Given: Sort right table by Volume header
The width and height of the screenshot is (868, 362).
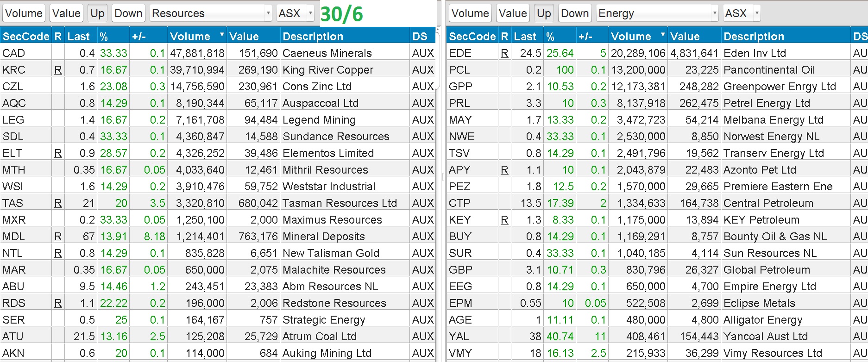Looking at the screenshot, I should coord(637,36).
